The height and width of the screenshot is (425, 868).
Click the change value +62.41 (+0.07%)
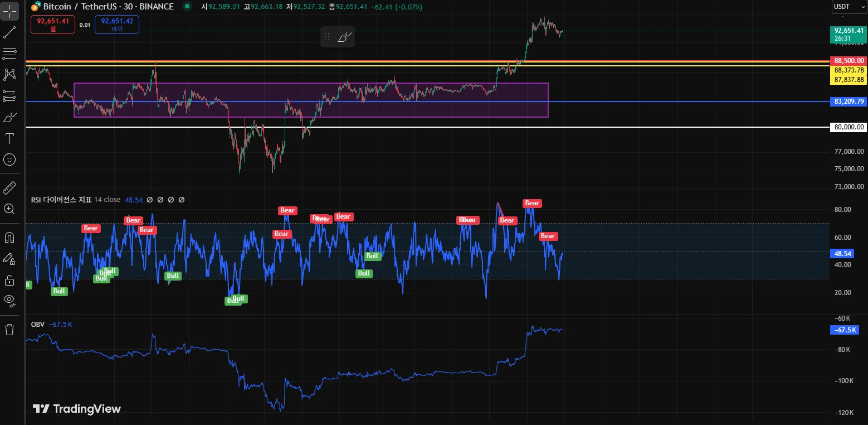pyautogui.click(x=397, y=7)
